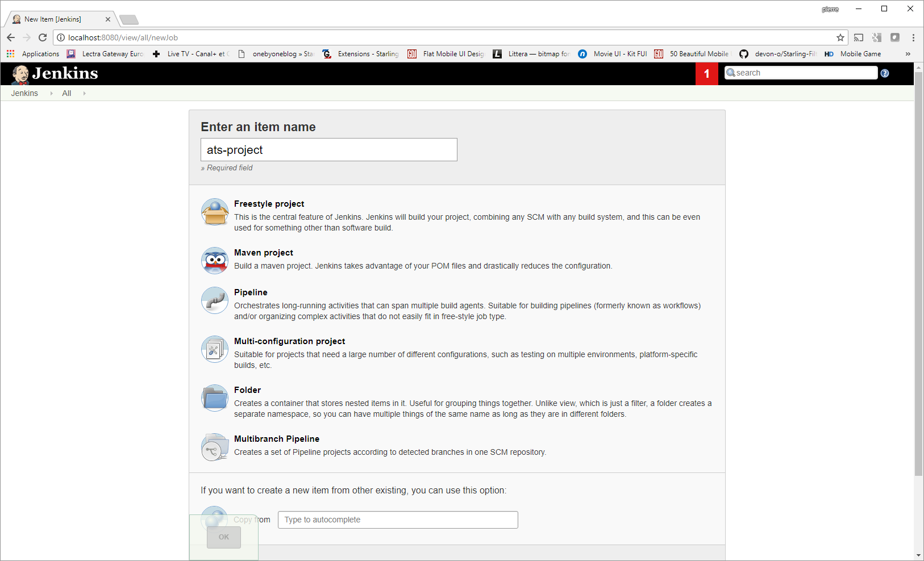
Task: Open the Chrome cast icon
Action: pos(859,37)
